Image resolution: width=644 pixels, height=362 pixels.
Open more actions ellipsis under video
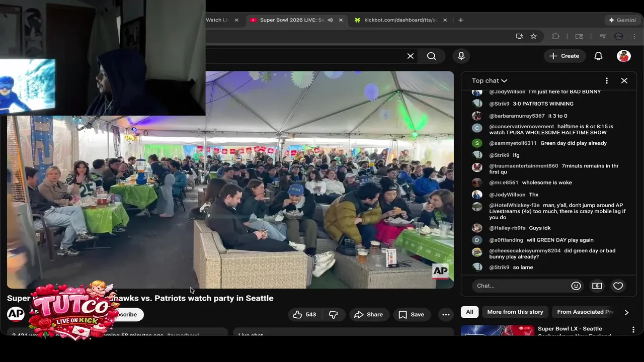(446, 314)
